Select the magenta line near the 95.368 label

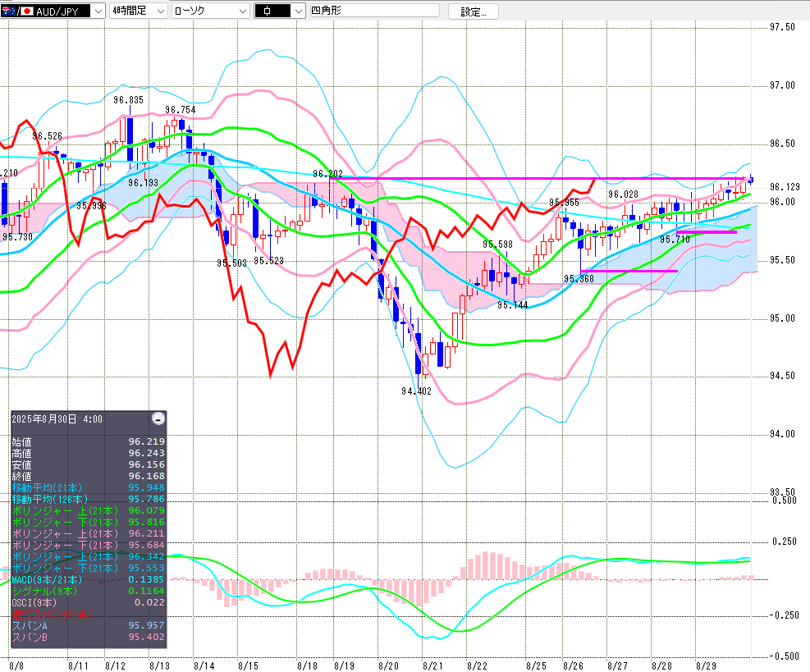coord(629,271)
